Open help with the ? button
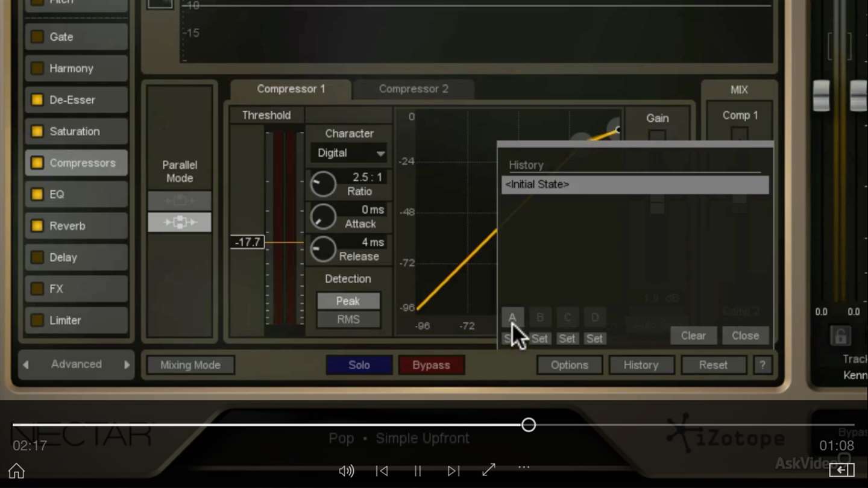Image resolution: width=868 pixels, height=488 pixels. coord(763,365)
